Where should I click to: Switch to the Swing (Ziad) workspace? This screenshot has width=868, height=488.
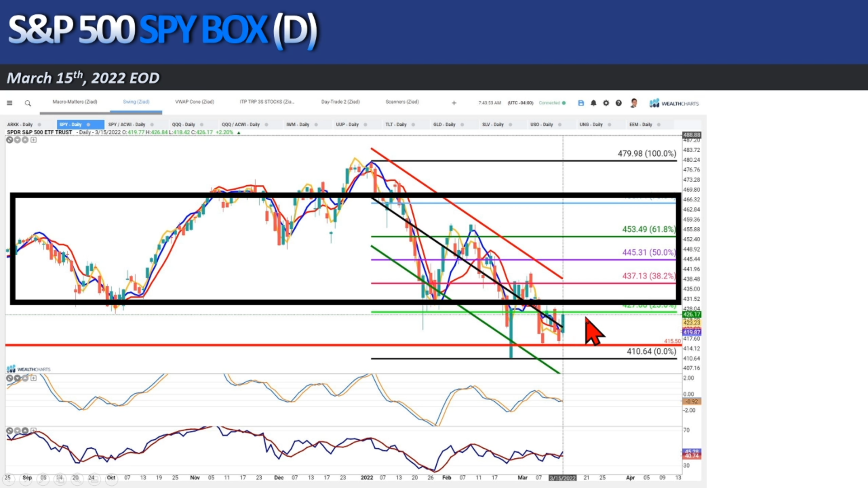click(136, 102)
